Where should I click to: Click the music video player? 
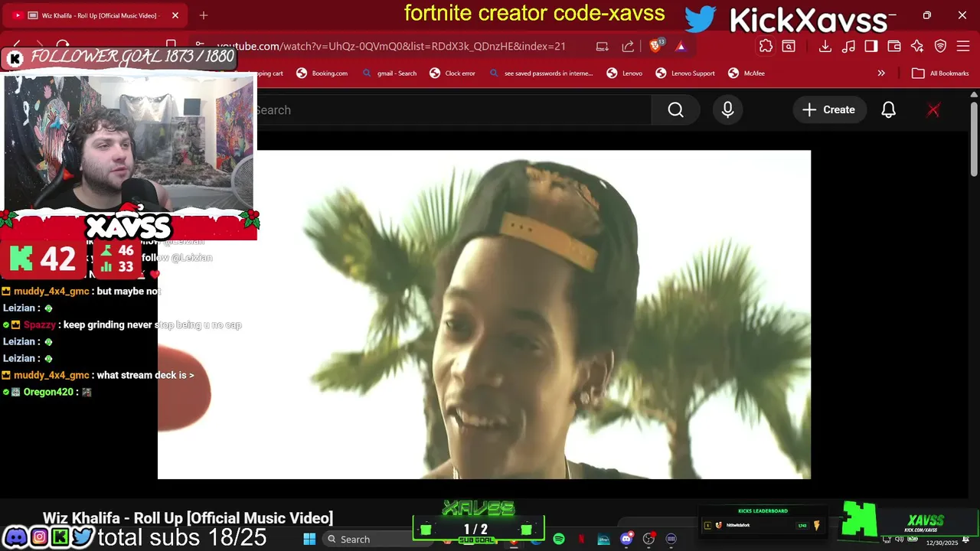[x=484, y=315]
